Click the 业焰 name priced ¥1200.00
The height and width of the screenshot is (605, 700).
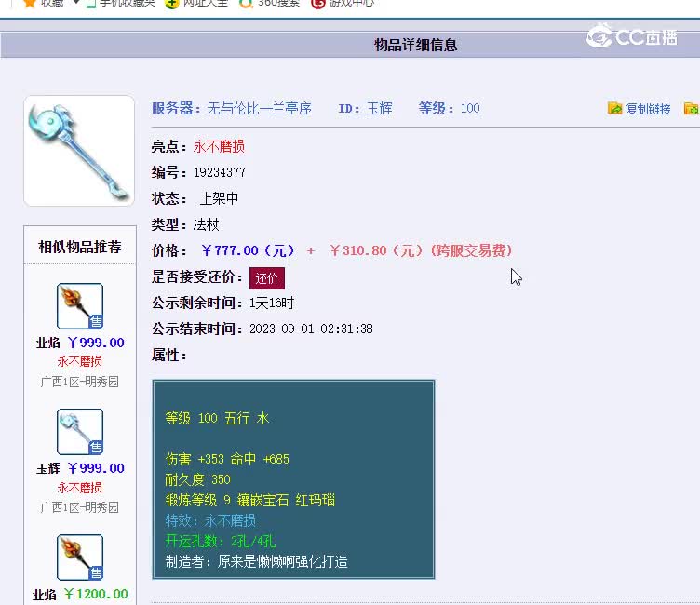(x=44, y=595)
